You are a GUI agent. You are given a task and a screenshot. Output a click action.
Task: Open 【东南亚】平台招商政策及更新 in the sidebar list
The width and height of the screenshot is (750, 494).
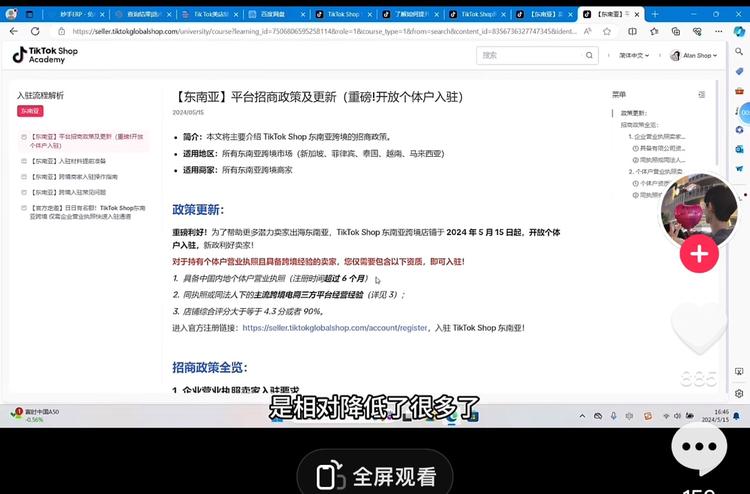pos(86,141)
